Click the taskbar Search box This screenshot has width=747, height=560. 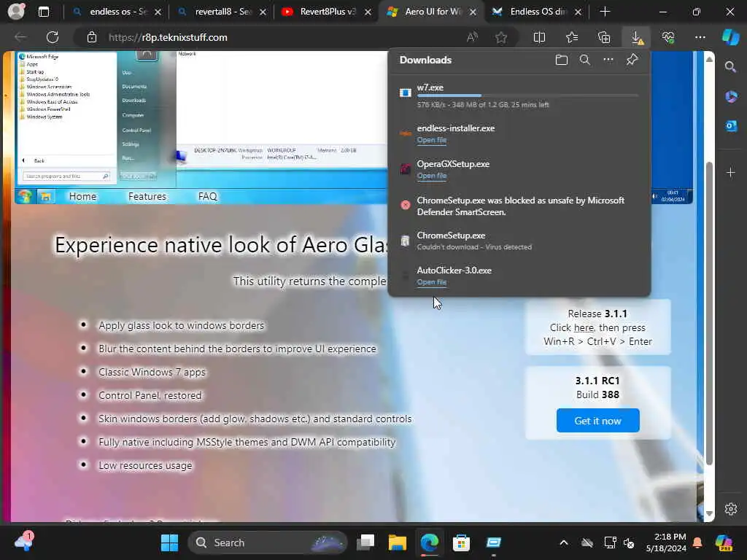click(268, 542)
